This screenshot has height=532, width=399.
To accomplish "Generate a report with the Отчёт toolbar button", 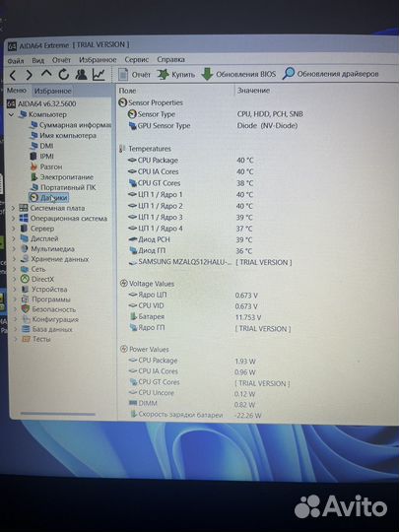I will [134, 74].
